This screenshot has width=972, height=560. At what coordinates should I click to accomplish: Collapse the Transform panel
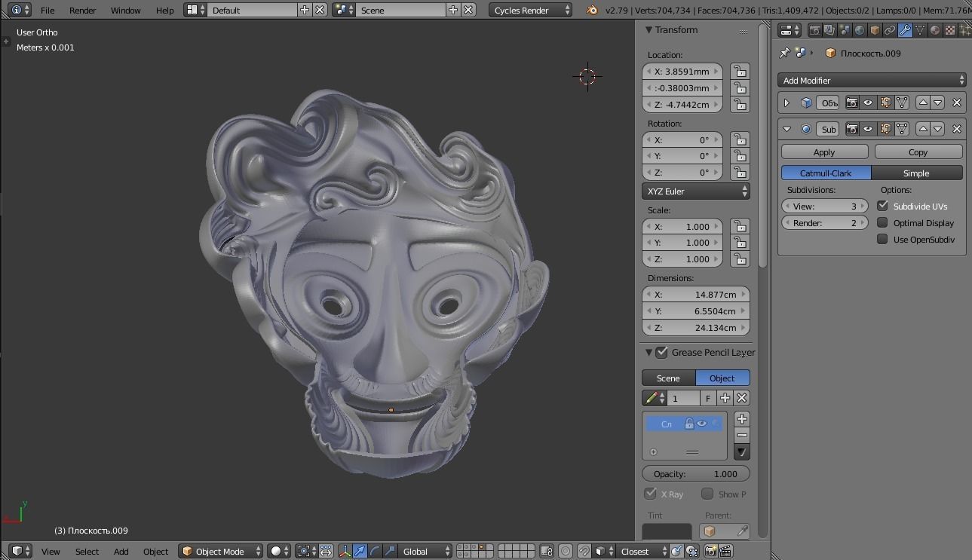click(x=649, y=30)
